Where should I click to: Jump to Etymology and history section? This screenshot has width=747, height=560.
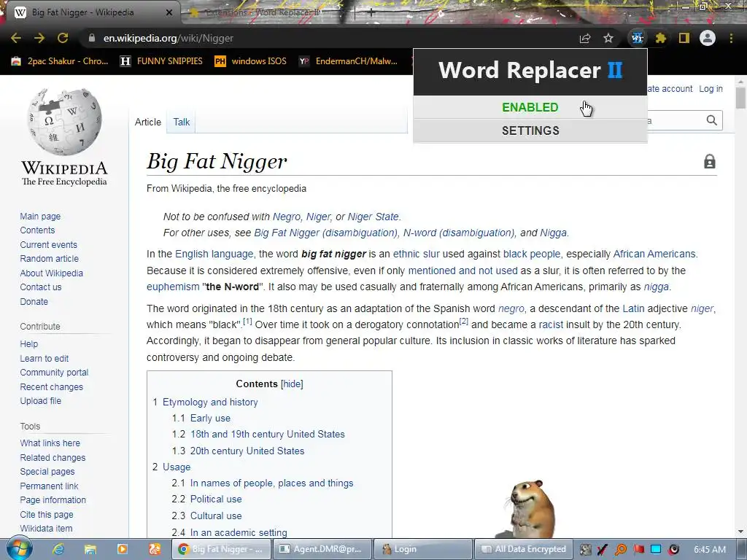(x=210, y=402)
